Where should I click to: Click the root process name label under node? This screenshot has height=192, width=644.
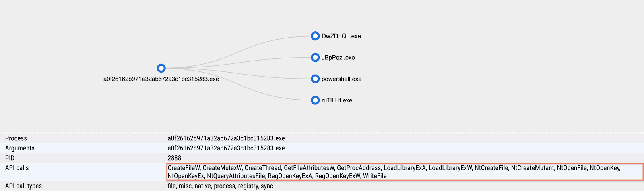pos(161,79)
